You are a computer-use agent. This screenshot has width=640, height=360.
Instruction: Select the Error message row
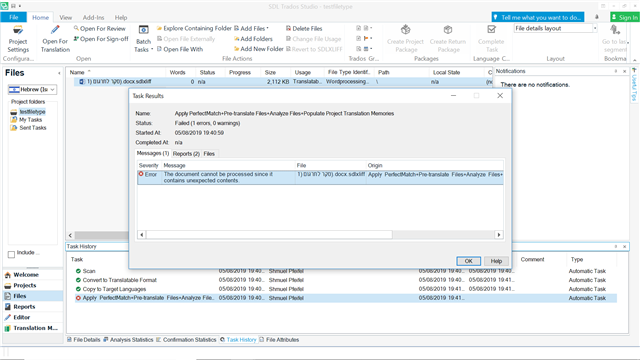[x=320, y=177]
